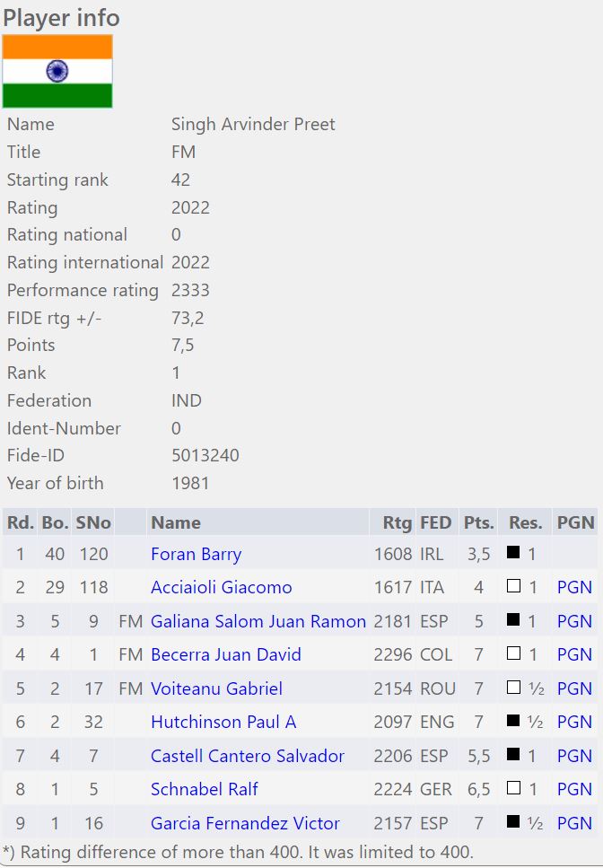Load PGN versus Schnabel Ralf
Screen dimensions: 603x868
click(574, 790)
